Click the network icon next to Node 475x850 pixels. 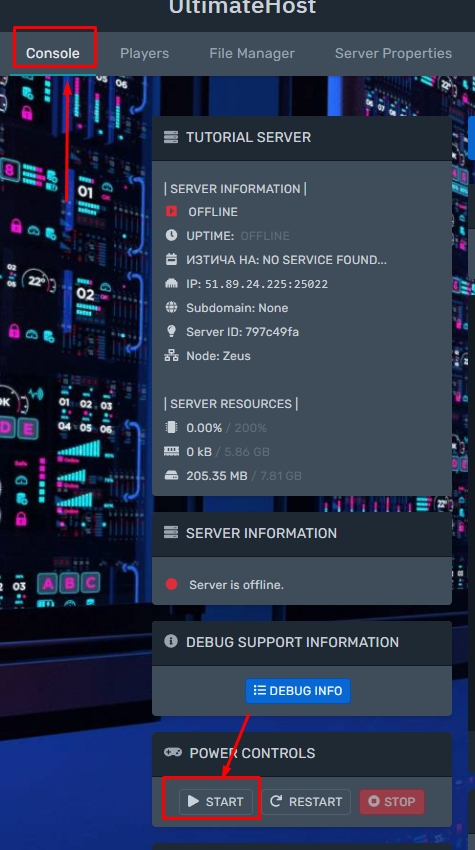[171, 356]
